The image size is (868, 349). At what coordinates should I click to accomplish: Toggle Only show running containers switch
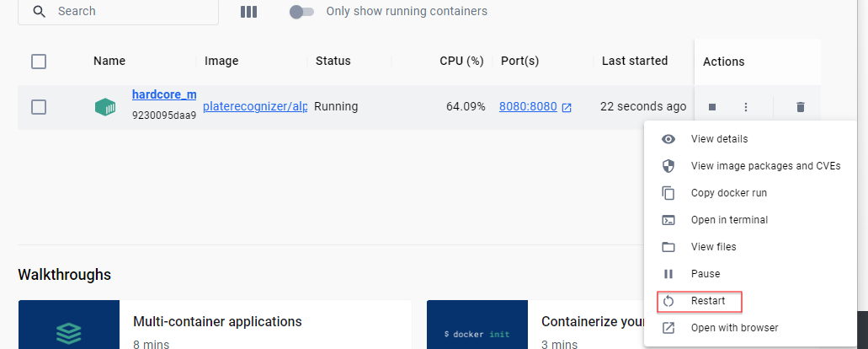[301, 12]
